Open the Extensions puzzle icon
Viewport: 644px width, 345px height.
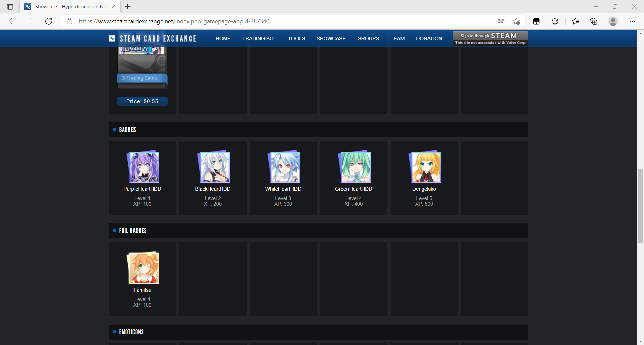(555, 21)
